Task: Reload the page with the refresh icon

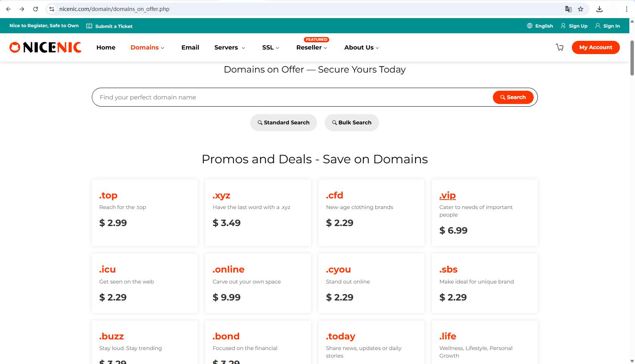Action: click(x=36, y=9)
